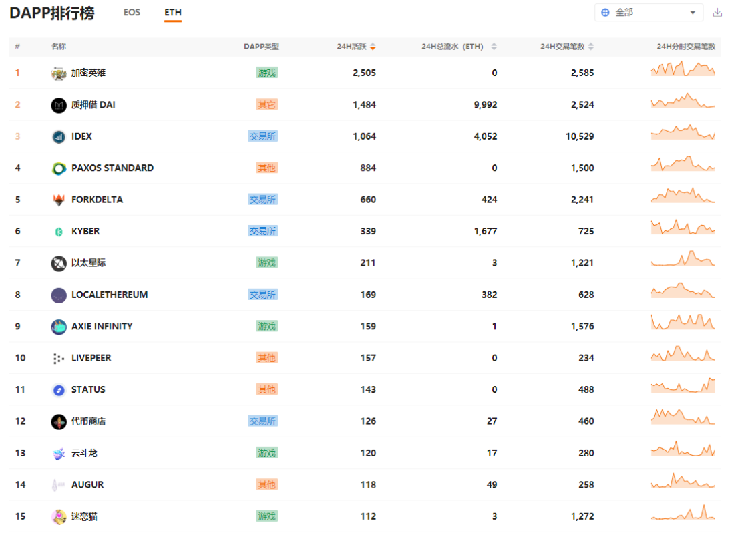Click the LOCALETHEREUM logo icon
Screen dimensions: 756x539
click(59, 295)
